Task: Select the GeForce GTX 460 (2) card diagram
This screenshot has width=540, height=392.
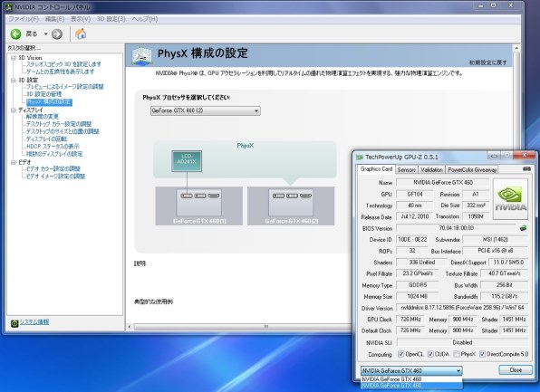Action: (291, 206)
